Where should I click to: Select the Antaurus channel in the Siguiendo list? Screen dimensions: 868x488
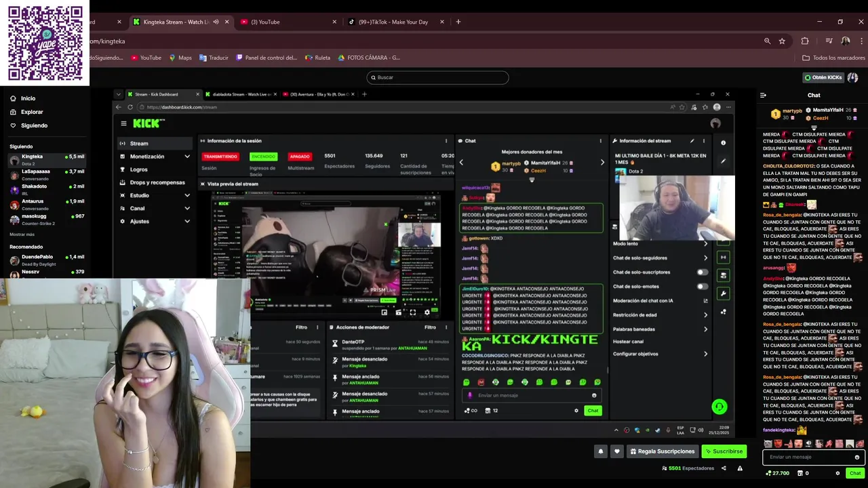pyautogui.click(x=47, y=205)
